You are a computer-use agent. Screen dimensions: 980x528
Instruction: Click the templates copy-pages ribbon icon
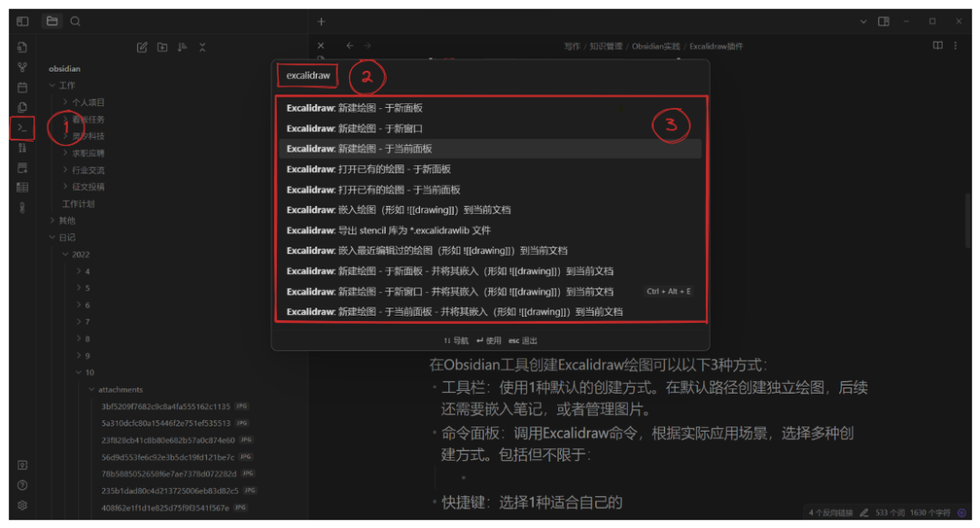pos(23,107)
